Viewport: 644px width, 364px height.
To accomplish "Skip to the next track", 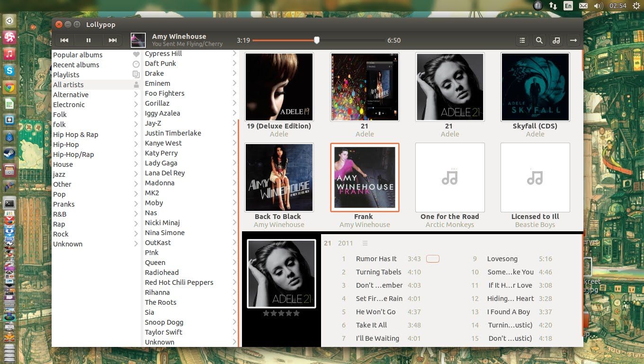I will coord(113,40).
